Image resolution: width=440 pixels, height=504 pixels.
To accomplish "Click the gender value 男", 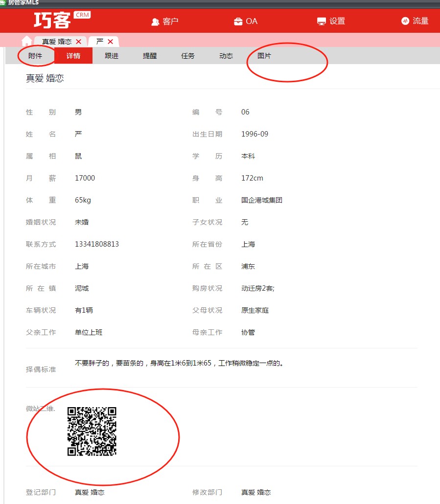I will [78, 112].
